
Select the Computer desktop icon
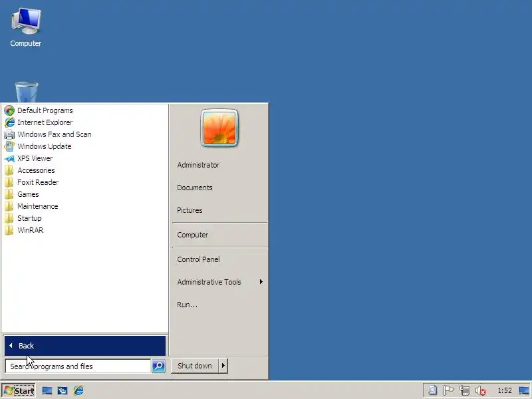(26, 27)
